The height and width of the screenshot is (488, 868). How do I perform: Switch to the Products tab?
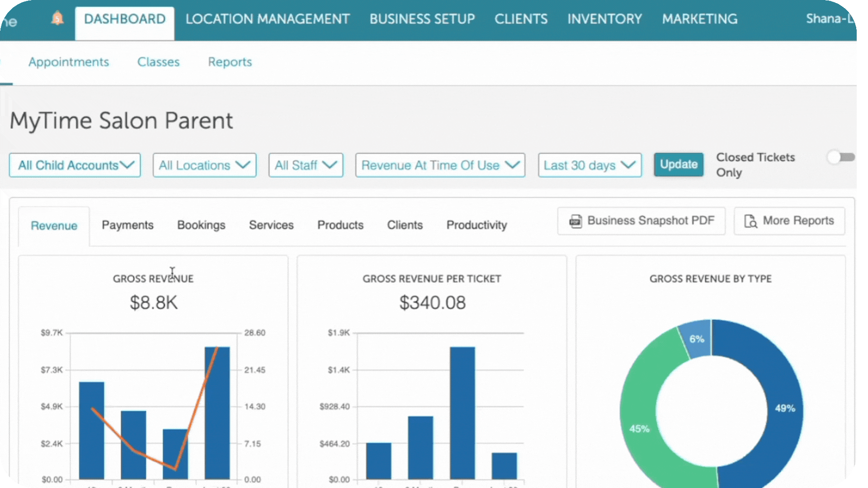pyautogui.click(x=340, y=225)
